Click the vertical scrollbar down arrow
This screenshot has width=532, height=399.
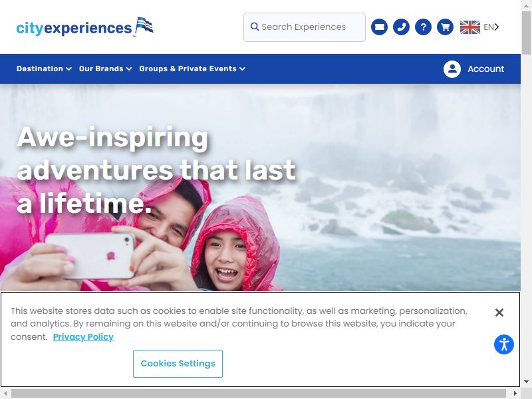coord(526,382)
